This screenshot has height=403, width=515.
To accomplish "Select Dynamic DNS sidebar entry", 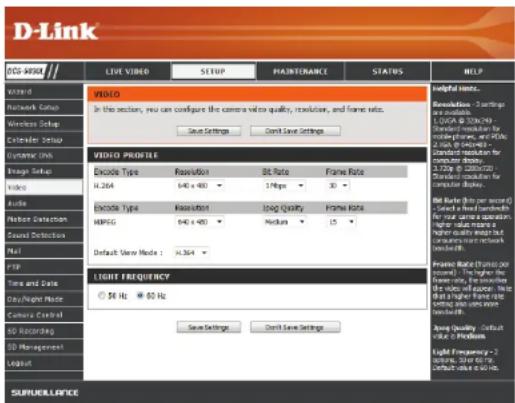I will (44, 155).
